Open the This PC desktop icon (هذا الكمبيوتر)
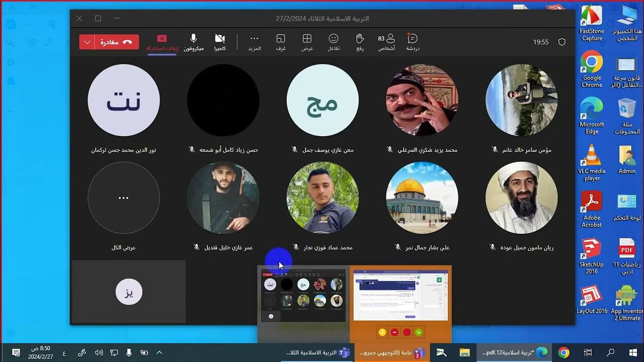 tap(627, 24)
